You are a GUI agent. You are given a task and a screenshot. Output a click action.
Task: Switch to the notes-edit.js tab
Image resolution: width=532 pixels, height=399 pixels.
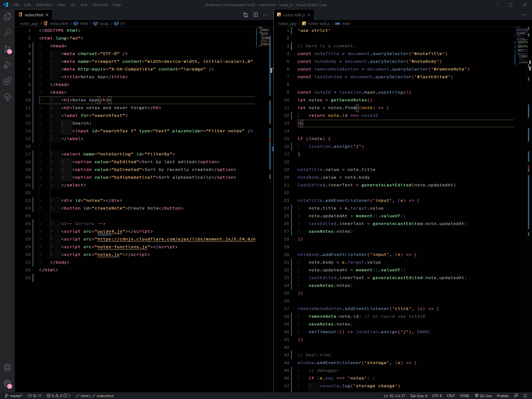[x=294, y=15]
